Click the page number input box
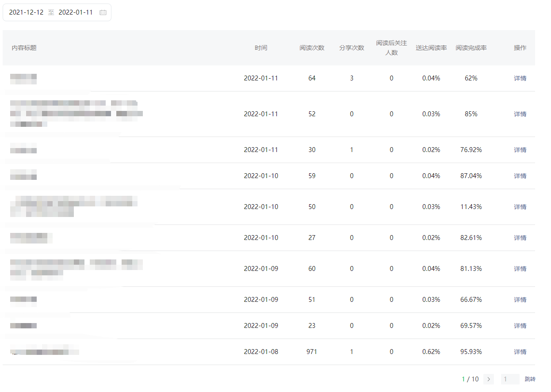The height and width of the screenshot is (392, 551). pos(510,379)
